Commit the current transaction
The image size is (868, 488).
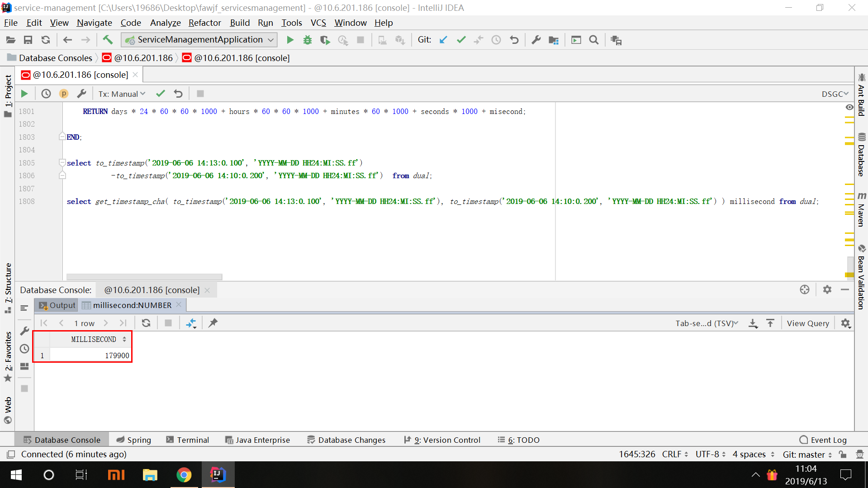pos(160,94)
